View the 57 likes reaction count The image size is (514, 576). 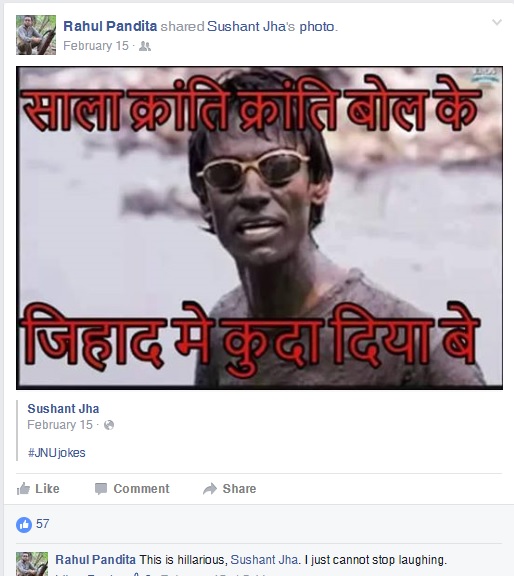(x=33, y=524)
